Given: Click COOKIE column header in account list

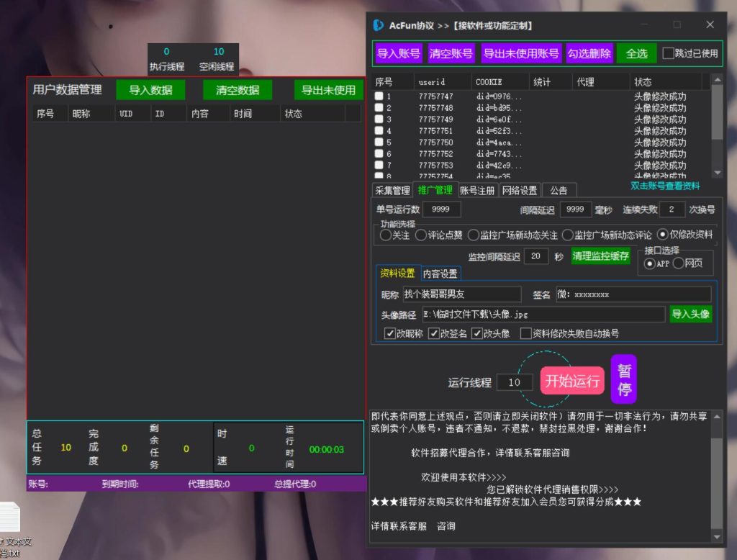Looking at the screenshot, I should (x=499, y=82).
